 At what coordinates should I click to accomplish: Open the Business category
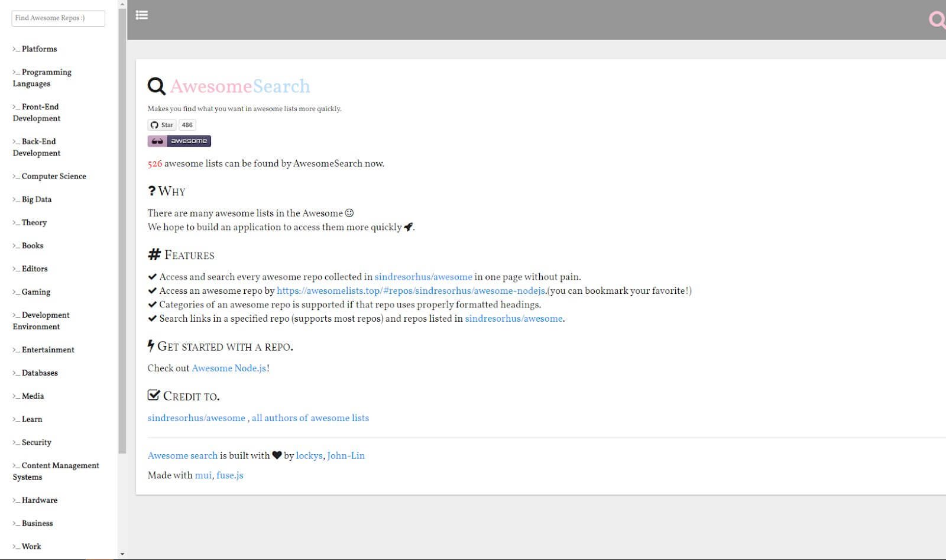click(x=33, y=523)
